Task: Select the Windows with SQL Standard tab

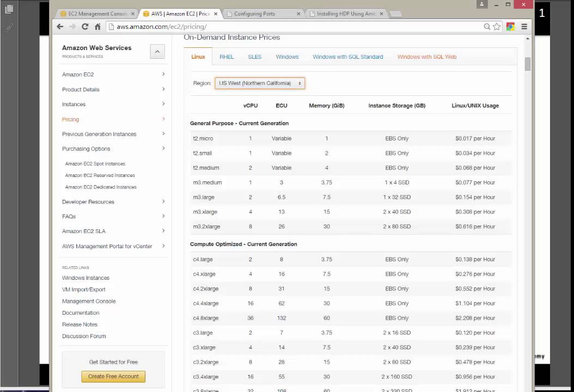Action: [x=348, y=57]
